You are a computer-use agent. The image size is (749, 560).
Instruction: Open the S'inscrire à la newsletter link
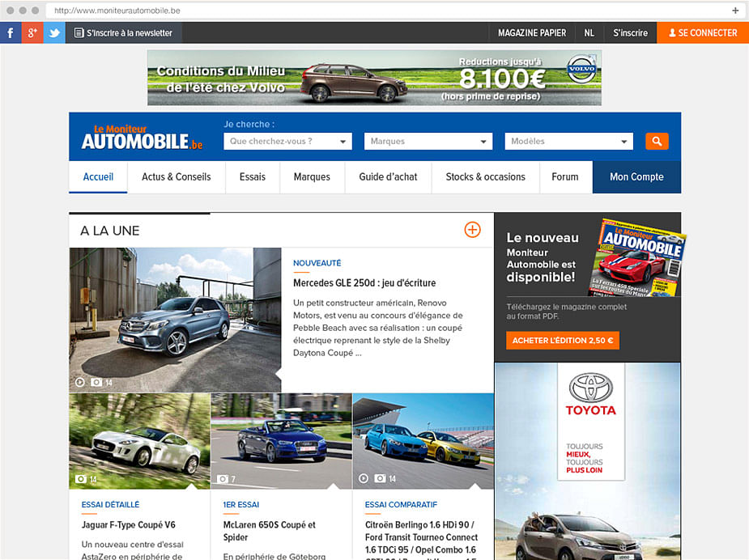tap(124, 33)
